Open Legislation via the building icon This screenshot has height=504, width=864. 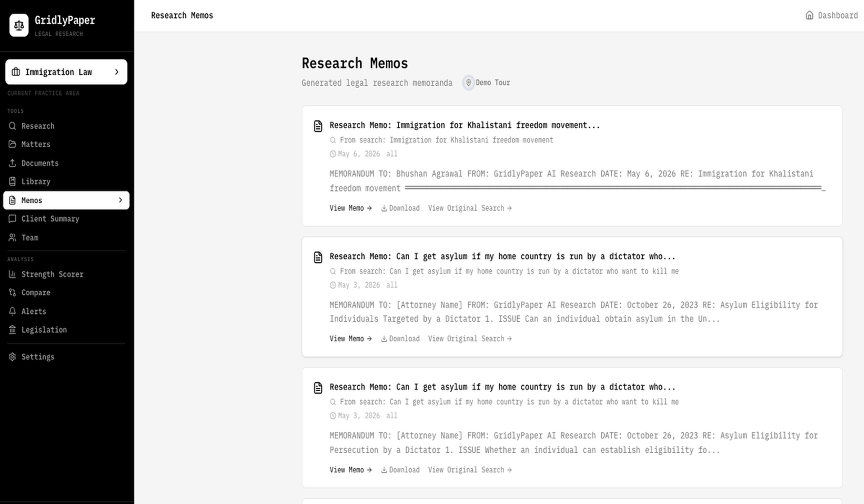12,329
